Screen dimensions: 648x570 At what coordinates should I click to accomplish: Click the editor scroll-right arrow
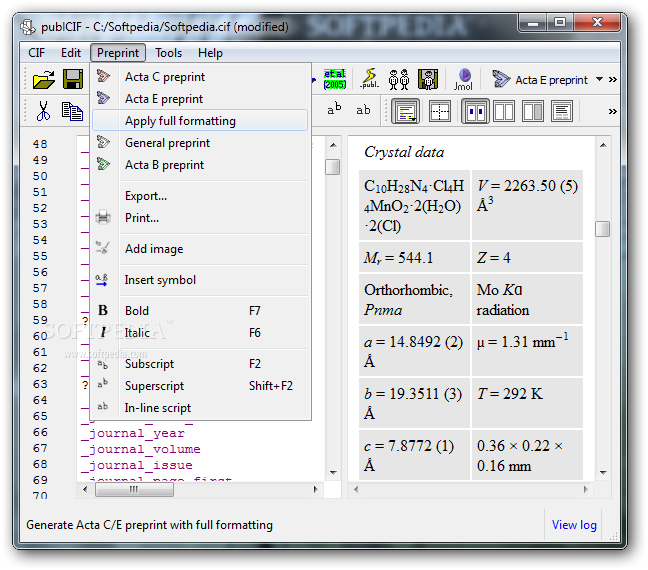[316, 489]
